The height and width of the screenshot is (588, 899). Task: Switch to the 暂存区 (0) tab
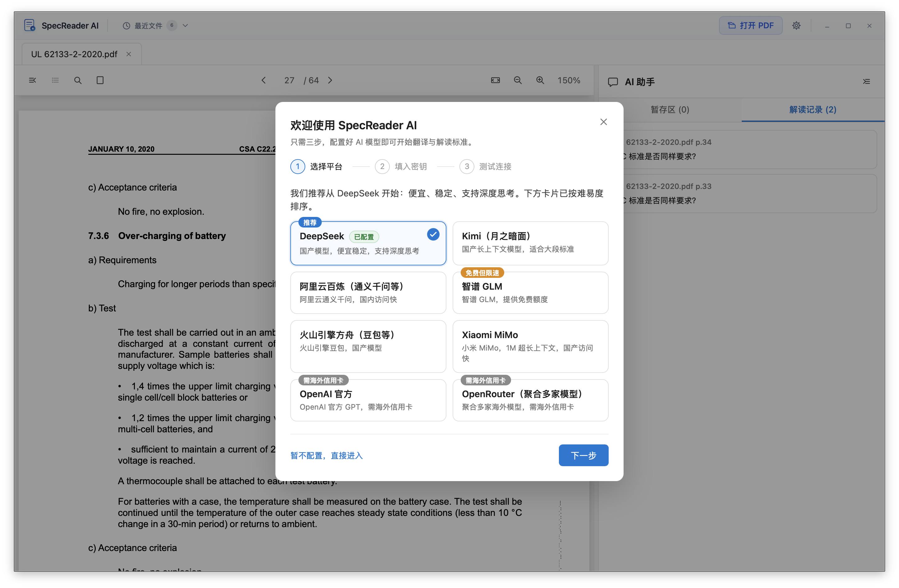(670, 109)
